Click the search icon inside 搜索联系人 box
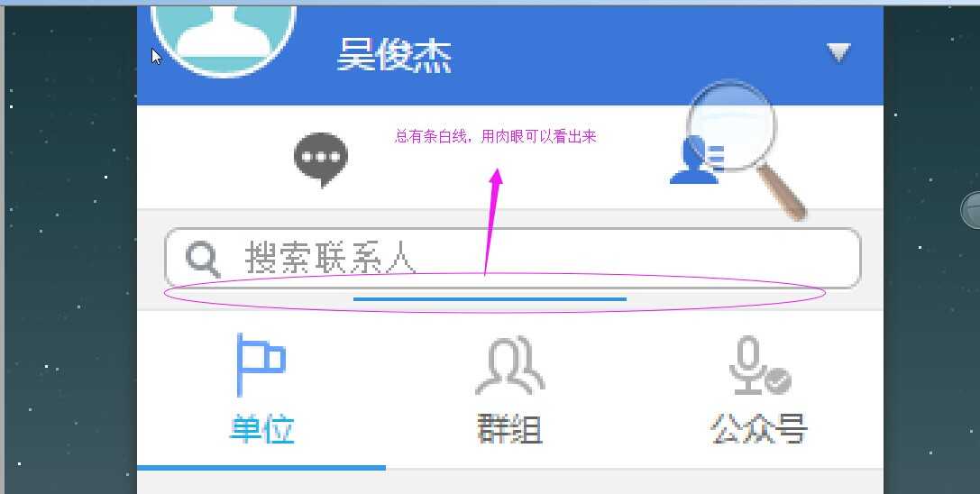Image resolution: width=980 pixels, height=494 pixels. pyautogui.click(x=203, y=260)
